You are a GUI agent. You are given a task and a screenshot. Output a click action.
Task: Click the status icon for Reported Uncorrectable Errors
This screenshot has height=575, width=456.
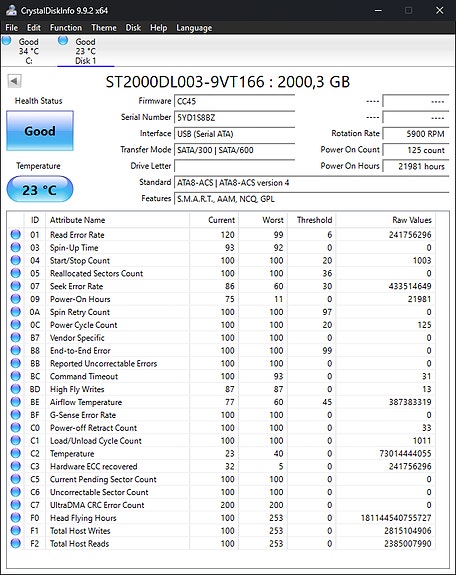pos(16,363)
